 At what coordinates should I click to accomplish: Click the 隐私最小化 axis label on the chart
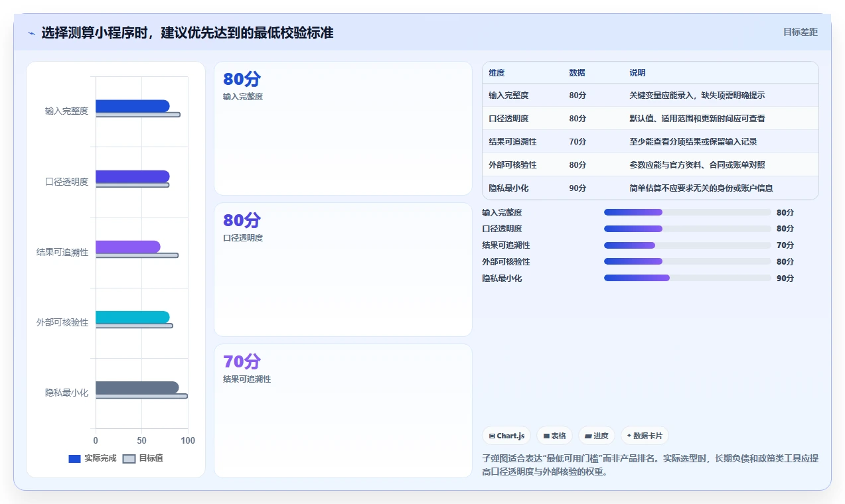point(66,393)
